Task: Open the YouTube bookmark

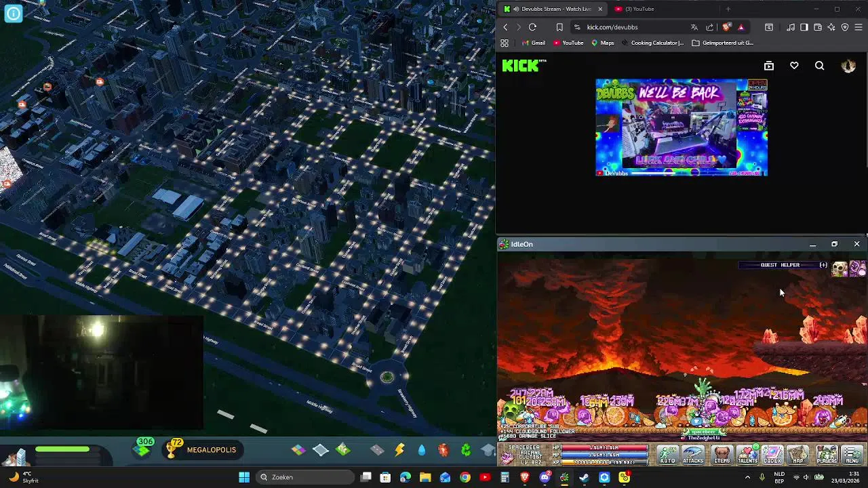Action: (568, 43)
